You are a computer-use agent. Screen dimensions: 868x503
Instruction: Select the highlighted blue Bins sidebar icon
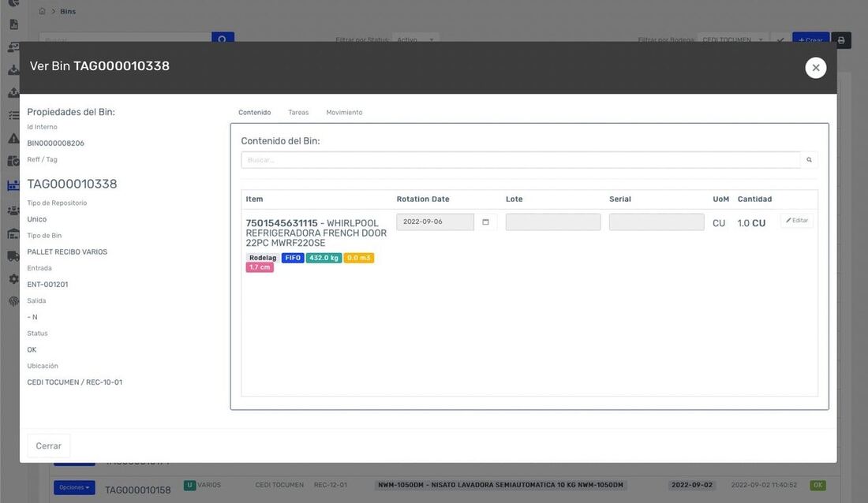tap(14, 186)
